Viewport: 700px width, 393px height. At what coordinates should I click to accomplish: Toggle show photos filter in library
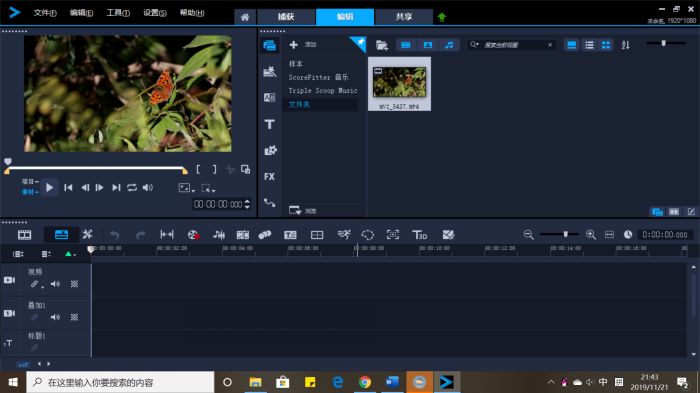tap(428, 45)
